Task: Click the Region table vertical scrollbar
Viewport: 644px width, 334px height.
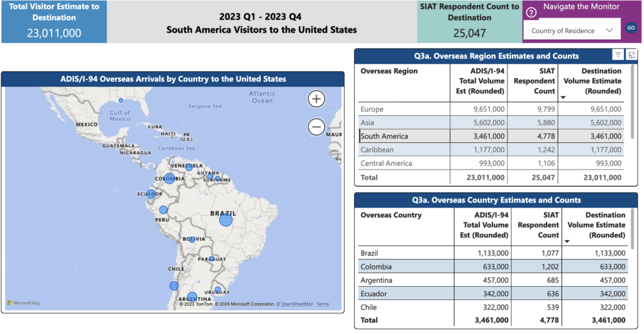Action: [633, 101]
